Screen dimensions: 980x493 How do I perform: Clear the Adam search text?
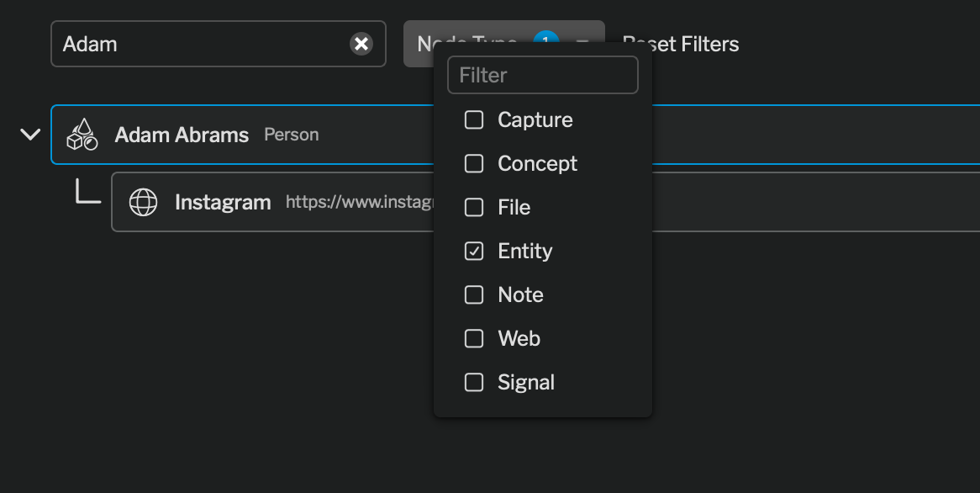tap(361, 44)
